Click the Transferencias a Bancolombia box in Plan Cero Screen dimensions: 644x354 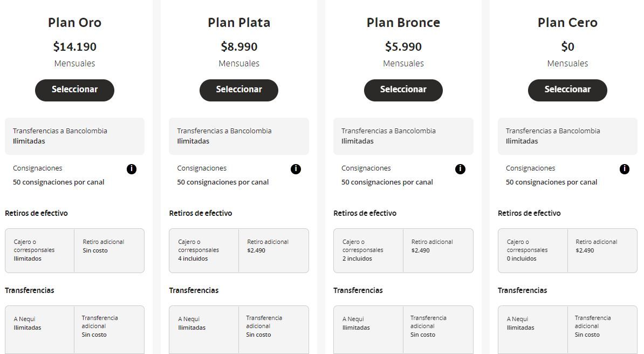pyautogui.click(x=567, y=136)
